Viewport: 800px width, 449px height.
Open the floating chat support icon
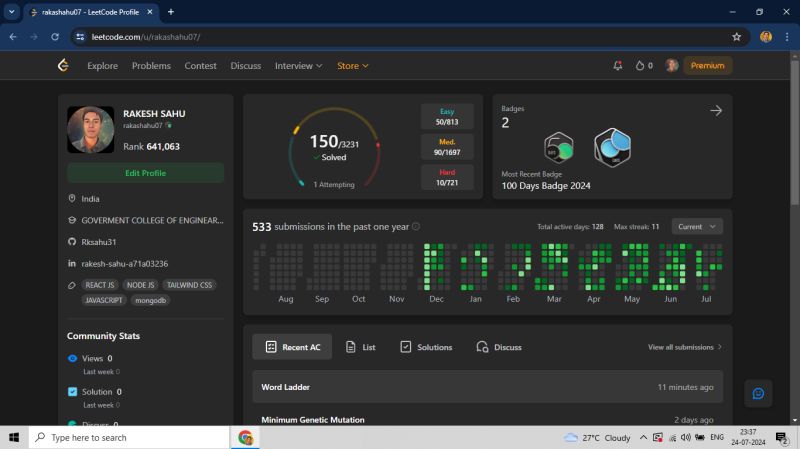(x=758, y=393)
